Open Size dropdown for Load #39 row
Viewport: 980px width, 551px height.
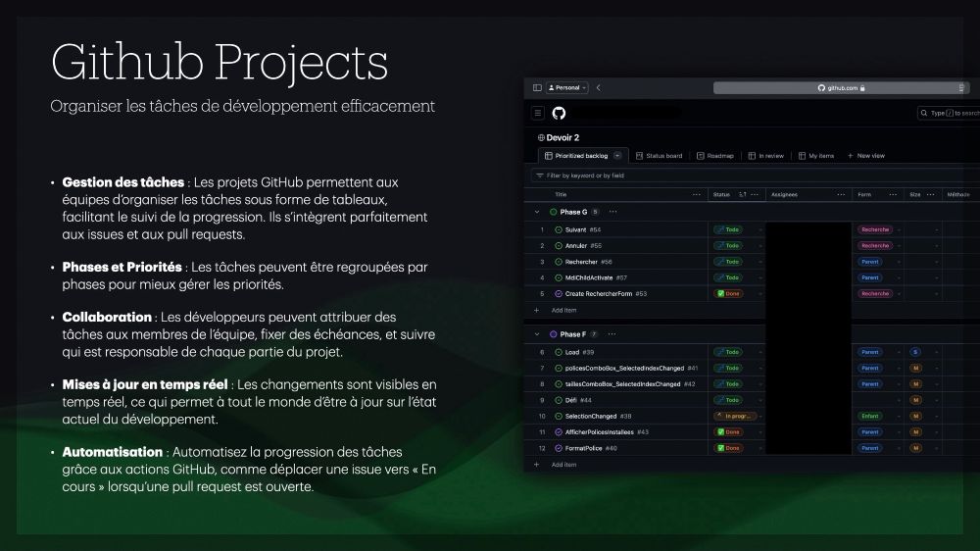[x=936, y=352]
